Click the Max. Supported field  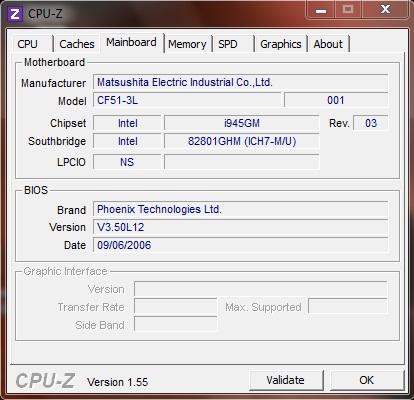click(x=348, y=307)
